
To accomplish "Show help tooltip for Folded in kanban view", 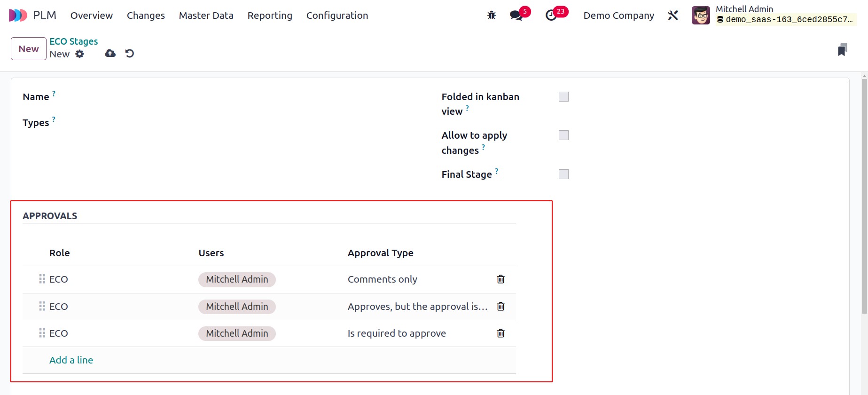I will click(467, 108).
